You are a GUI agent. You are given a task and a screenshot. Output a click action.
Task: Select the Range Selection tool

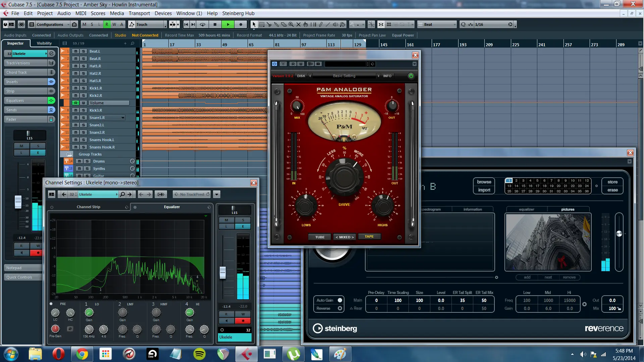262,24
